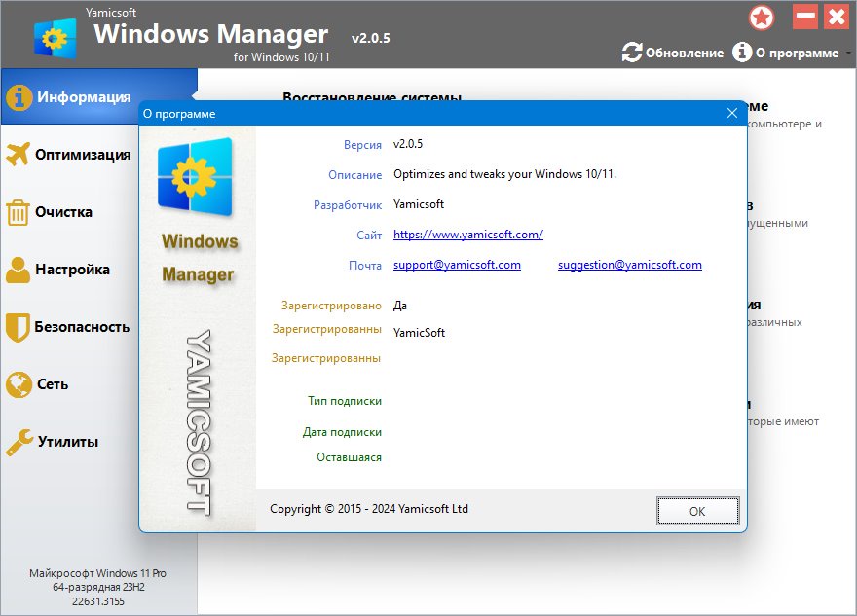Expand the dropdown arrow next to О программе
This screenshot has height=616, width=857.
pyautogui.click(x=847, y=53)
